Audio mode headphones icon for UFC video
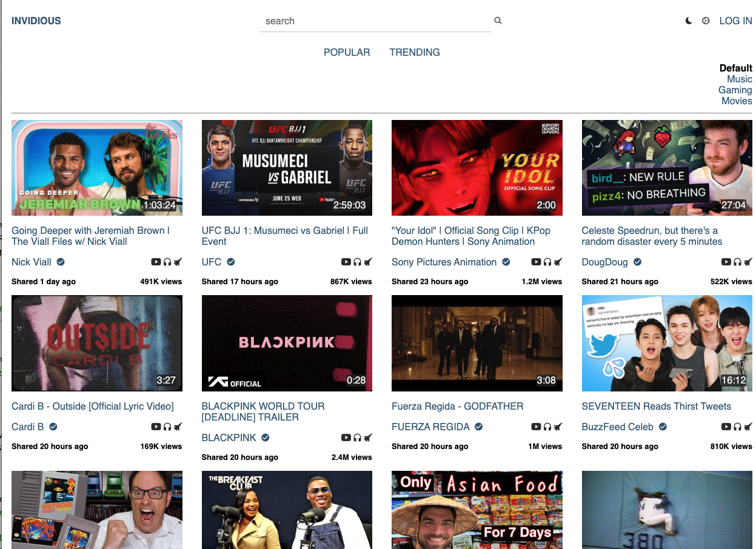The image size is (756, 549). (x=358, y=262)
